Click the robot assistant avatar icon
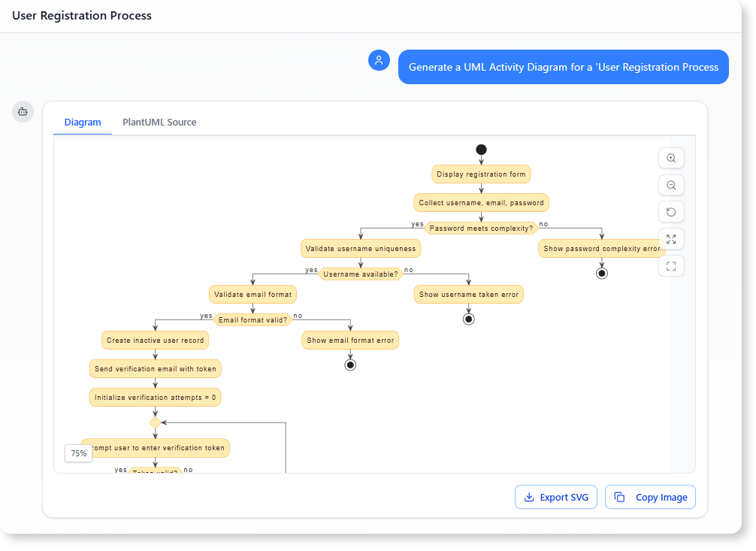Screen dimensions: 756x551 (x=23, y=111)
